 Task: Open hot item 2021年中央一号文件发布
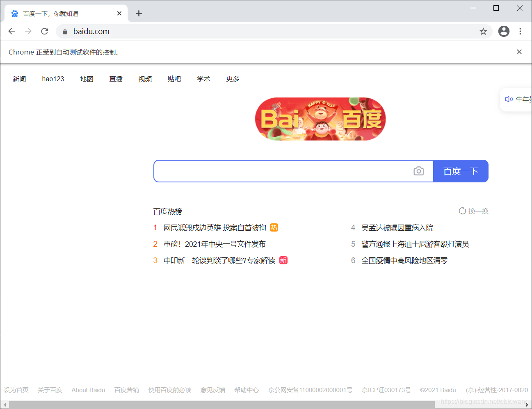(215, 244)
